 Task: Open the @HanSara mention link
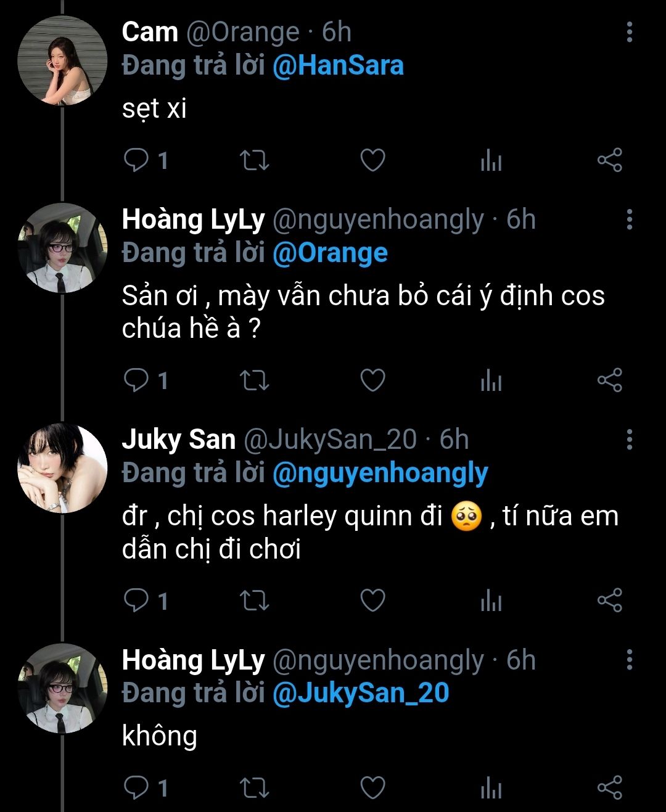click(337, 66)
